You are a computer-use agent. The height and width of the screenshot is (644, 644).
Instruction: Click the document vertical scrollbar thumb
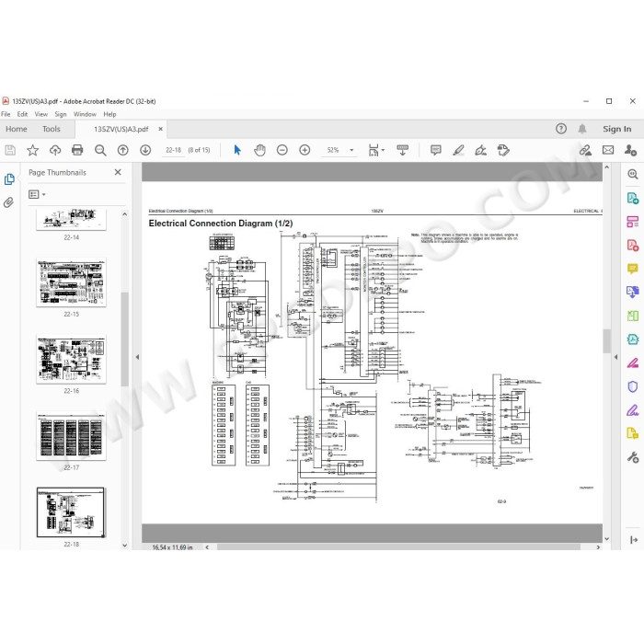(606, 341)
